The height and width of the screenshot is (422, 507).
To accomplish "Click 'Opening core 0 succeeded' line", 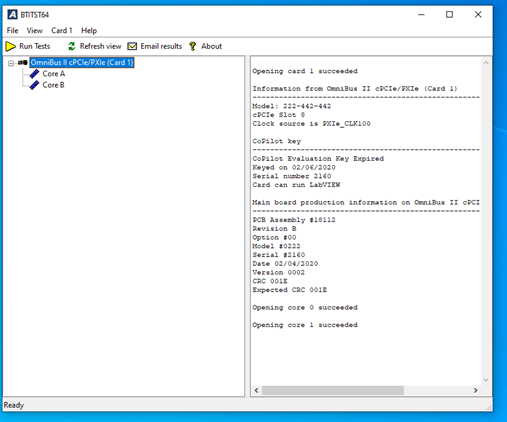I will (305, 307).
